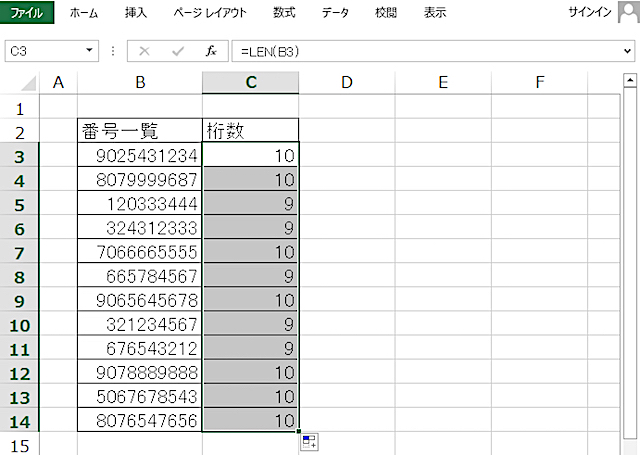Click the enter checkmark in formula bar

point(178,50)
